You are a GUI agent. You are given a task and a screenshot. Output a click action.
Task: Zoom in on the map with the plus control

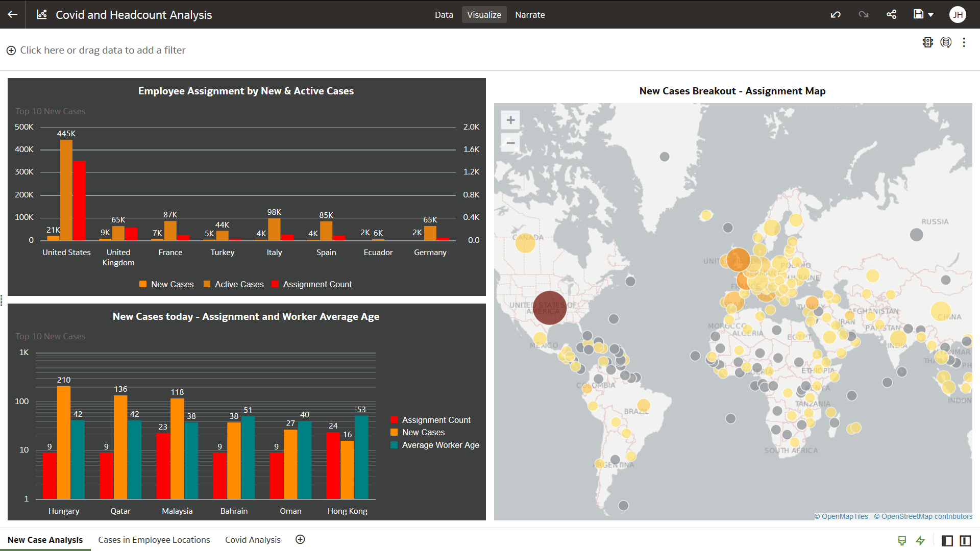(510, 119)
